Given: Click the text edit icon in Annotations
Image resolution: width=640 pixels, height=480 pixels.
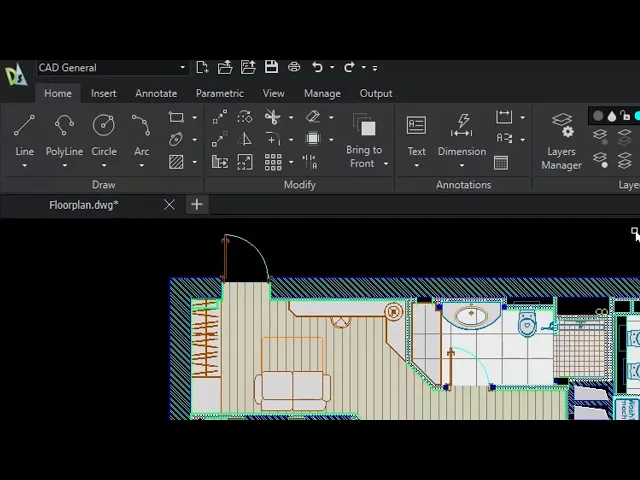Looking at the screenshot, I should pos(504,139).
